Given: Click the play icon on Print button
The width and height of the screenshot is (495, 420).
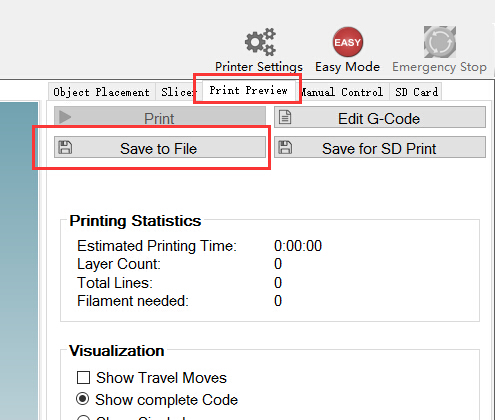Looking at the screenshot, I should tap(65, 117).
